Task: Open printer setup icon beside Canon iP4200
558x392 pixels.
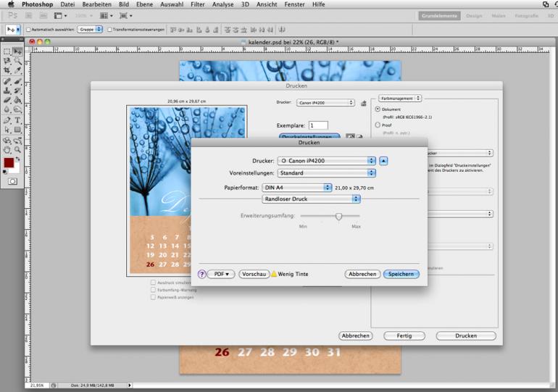Action: click(x=363, y=103)
